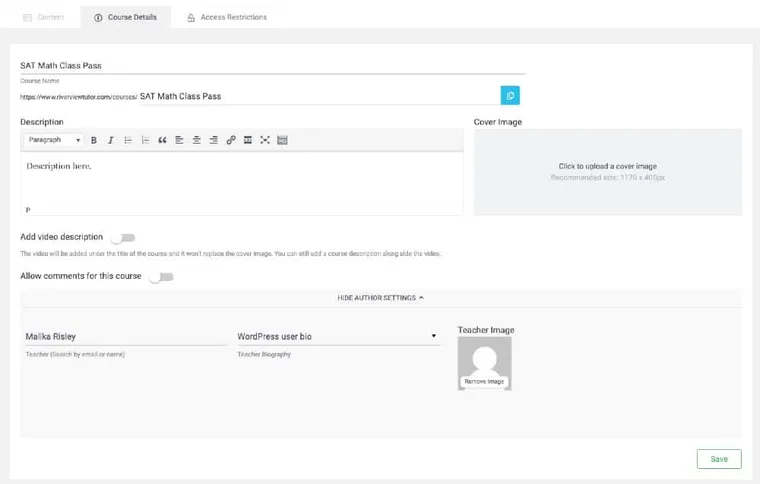The width and height of the screenshot is (760, 484).
Task: Click the Access Restrictions lock icon
Action: (191, 17)
